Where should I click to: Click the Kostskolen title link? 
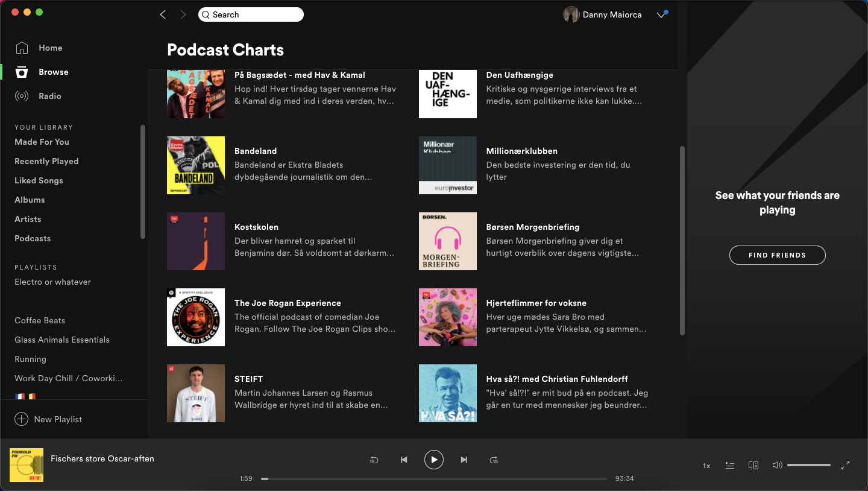[256, 227]
